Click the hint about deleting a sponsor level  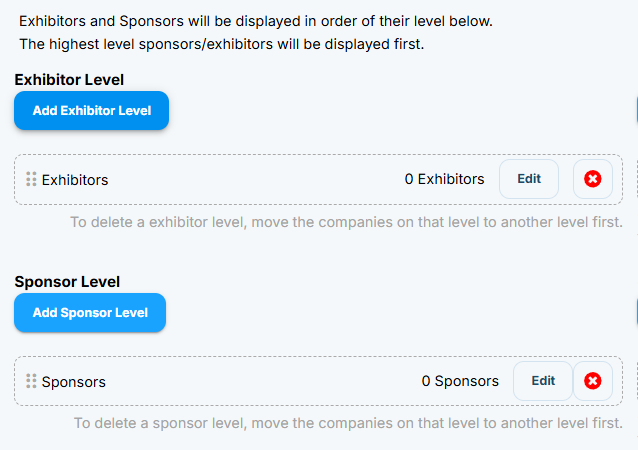click(x=348, y=423)
